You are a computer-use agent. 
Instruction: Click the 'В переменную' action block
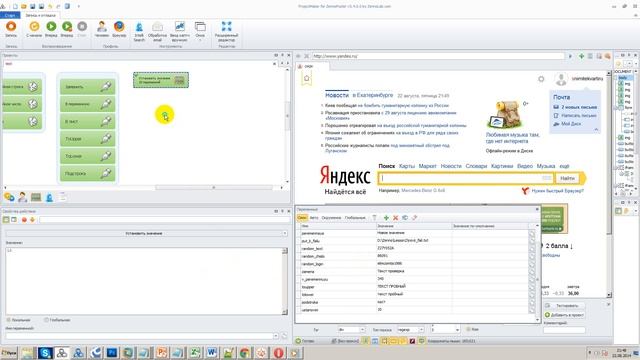pos(88,104)
